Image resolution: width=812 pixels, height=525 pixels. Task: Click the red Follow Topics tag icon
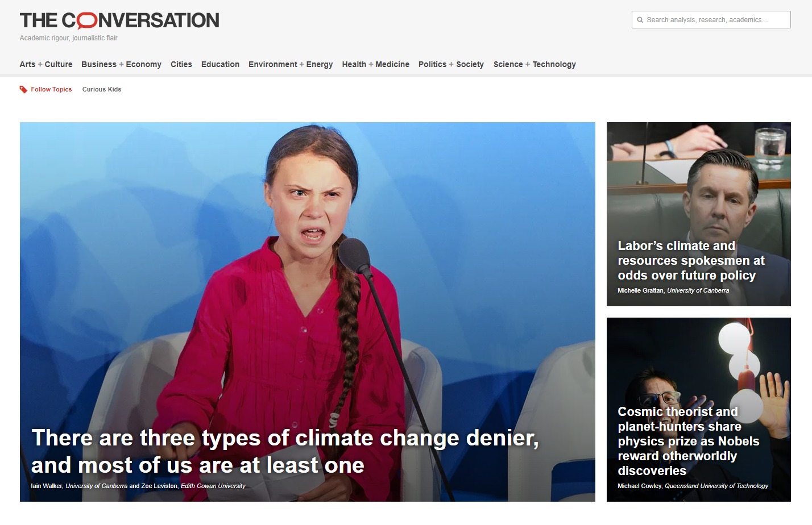pyautogui.click(x=23, y=89)
